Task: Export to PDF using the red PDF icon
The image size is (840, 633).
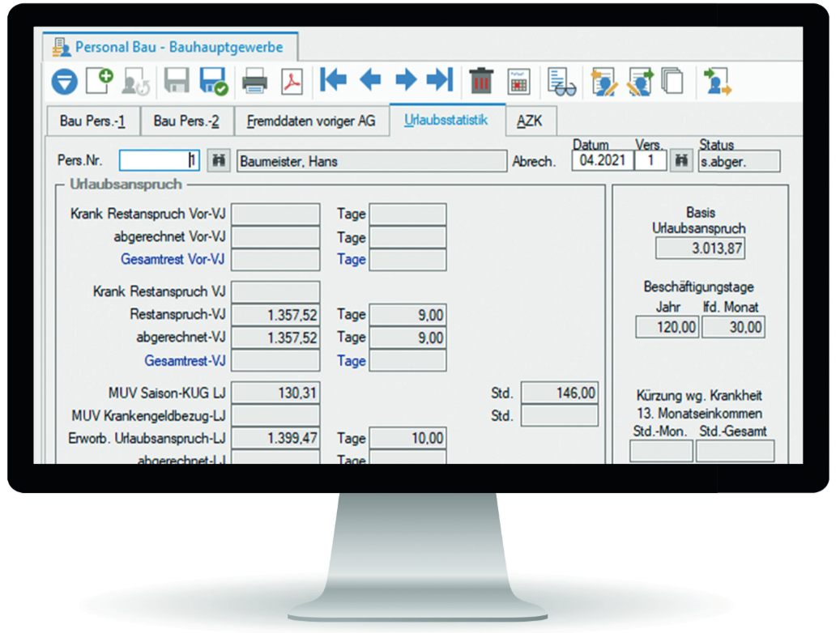Action: [291, 80]
